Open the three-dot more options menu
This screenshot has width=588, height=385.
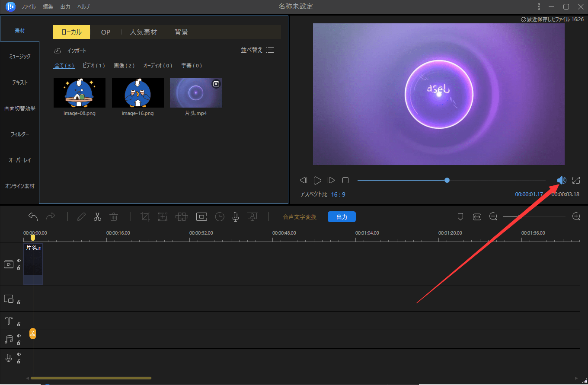[x=539, y=6]
